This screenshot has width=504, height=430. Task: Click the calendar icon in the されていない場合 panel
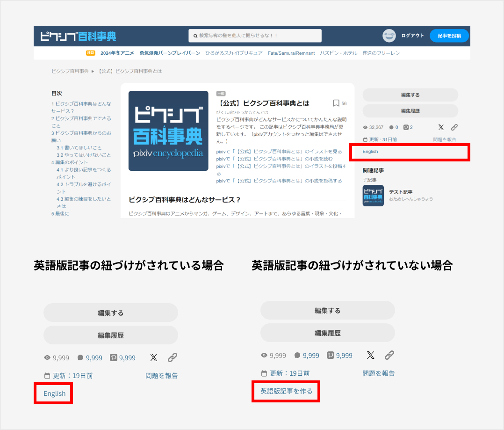tap(264, 373)
